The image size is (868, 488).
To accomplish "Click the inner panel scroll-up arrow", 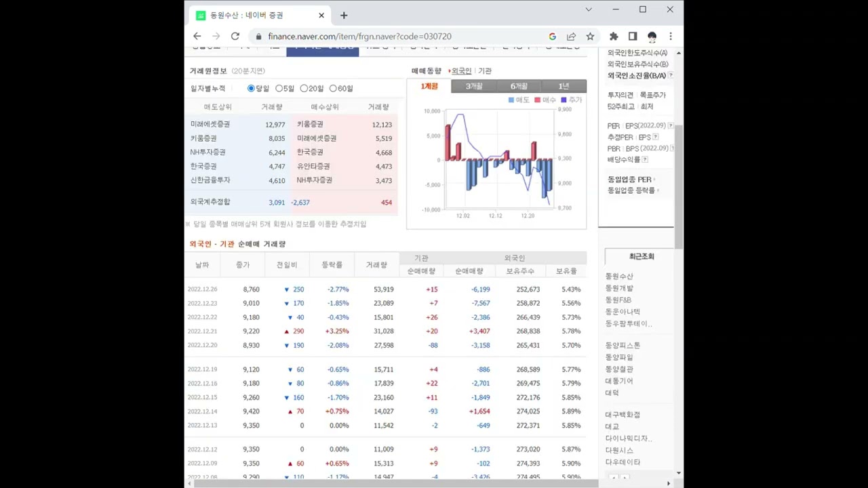I will point(679,53).
